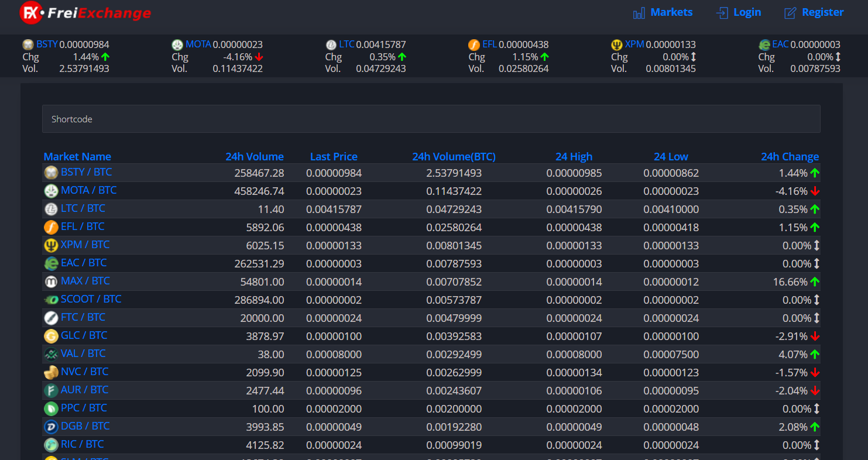Click the NVC / BTC row coin icon
The image size is (868, 460).
52,372
